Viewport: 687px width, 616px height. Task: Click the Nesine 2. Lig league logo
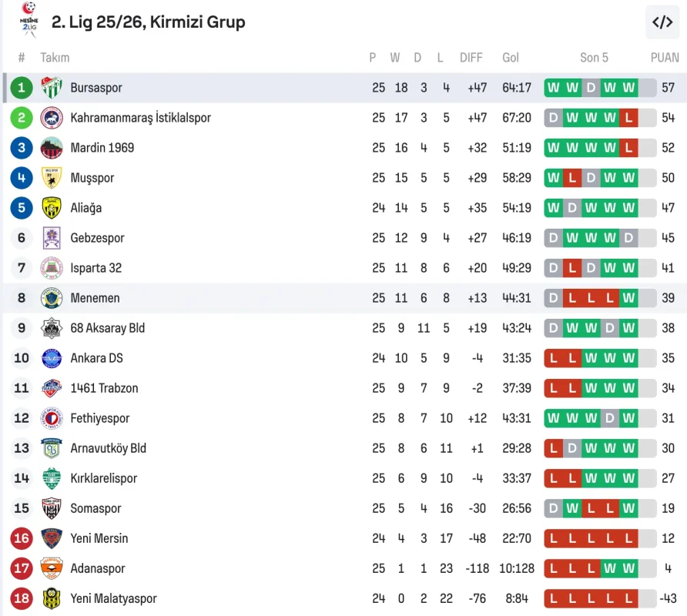coord(28,20)
